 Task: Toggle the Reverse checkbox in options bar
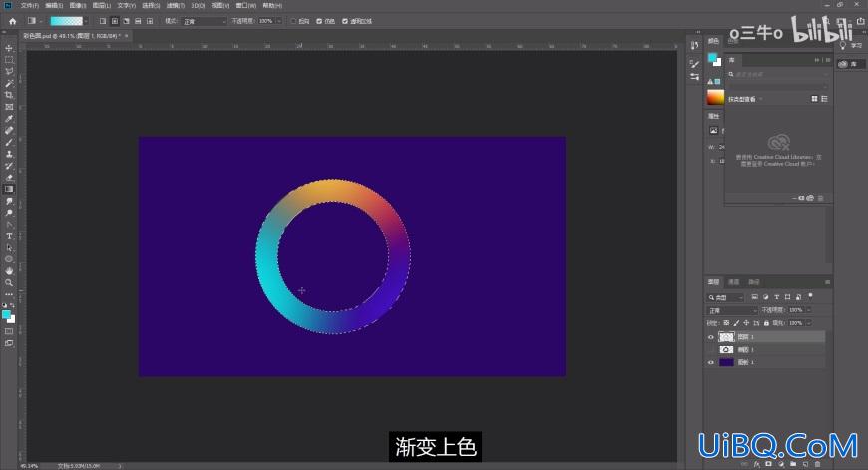pos(294,21)
